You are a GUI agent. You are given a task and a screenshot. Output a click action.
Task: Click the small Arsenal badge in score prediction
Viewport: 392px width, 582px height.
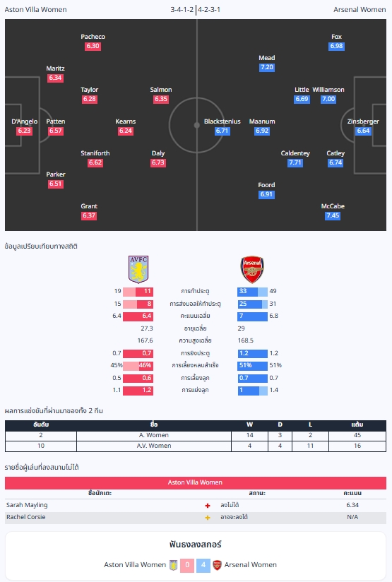[x=217, y=565]
